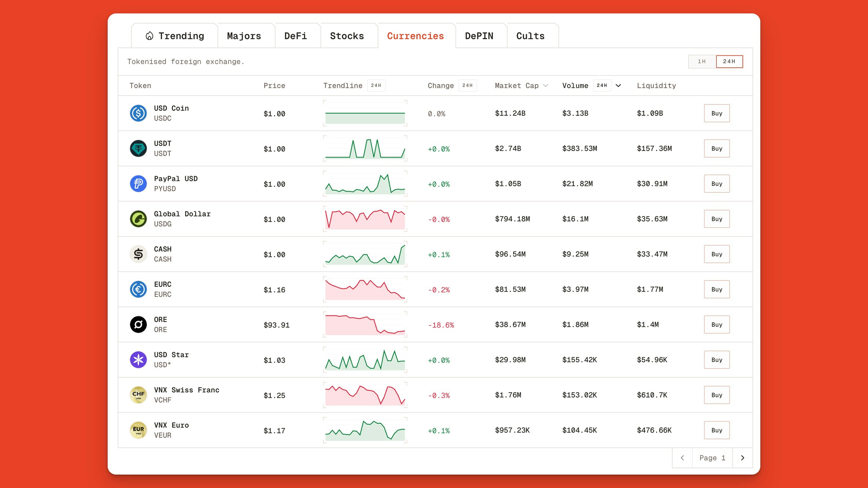The height and width of the screenshot is (488, 868).
Task: Click the flame icon on Trending tab
Action: click(x=149, y=35)
